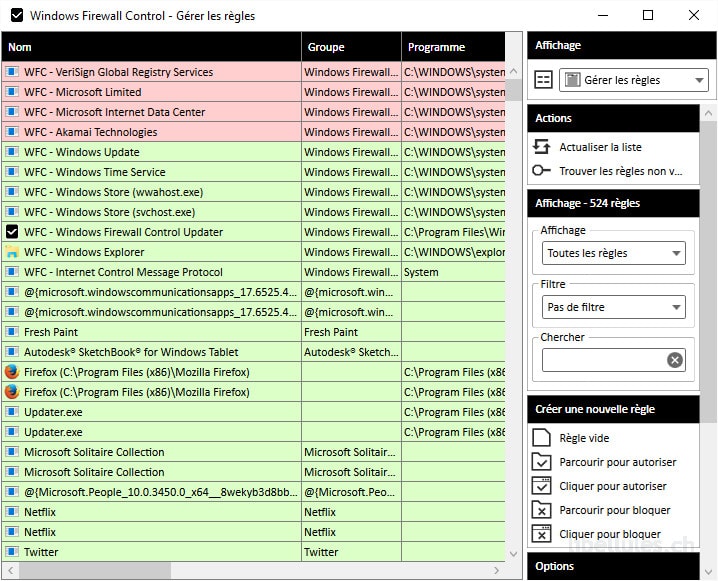Click the app icon in the title bar
This screenshot has height=581, width=718.
pos(17,16)
